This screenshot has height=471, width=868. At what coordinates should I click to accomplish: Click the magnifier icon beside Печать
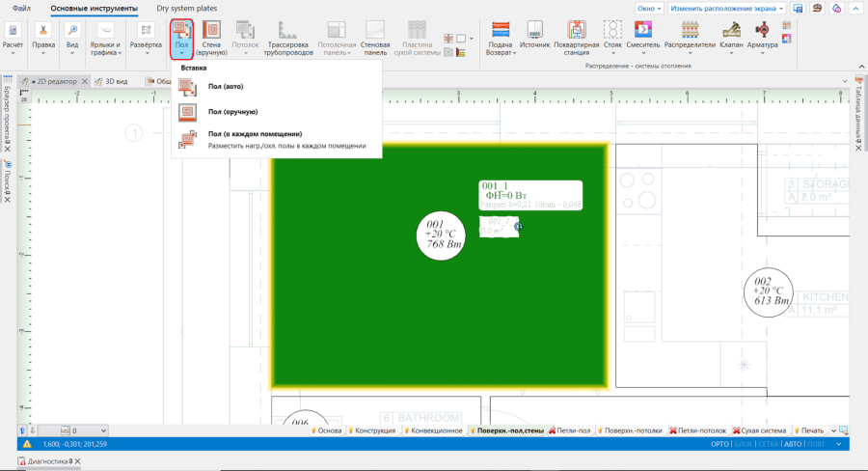click(x=843, y=430)
